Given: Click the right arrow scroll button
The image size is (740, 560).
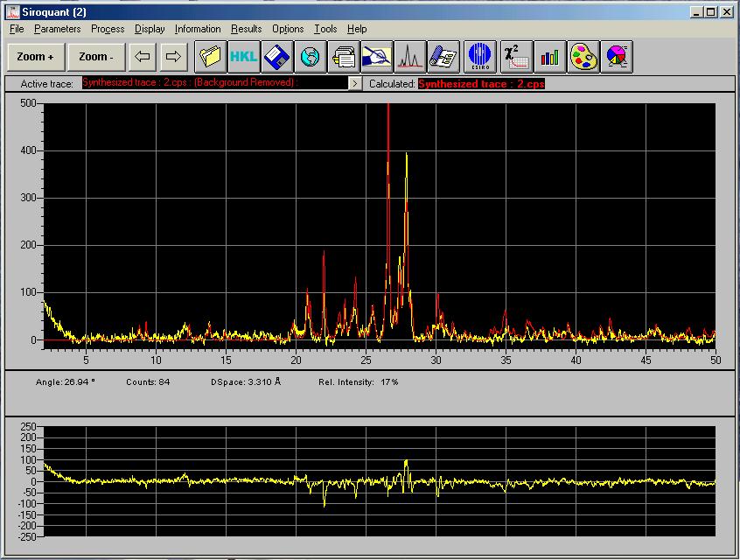Looking at the screenshot, I should pos(173,57).
